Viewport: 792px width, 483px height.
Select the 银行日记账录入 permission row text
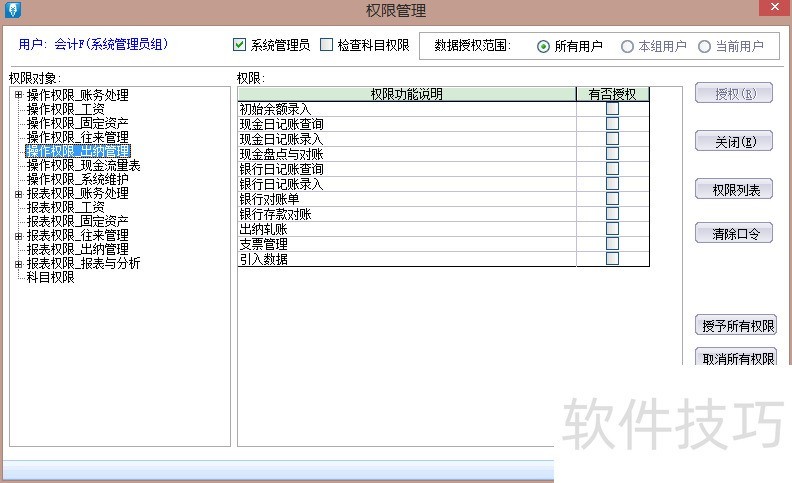tap(281, 184)
